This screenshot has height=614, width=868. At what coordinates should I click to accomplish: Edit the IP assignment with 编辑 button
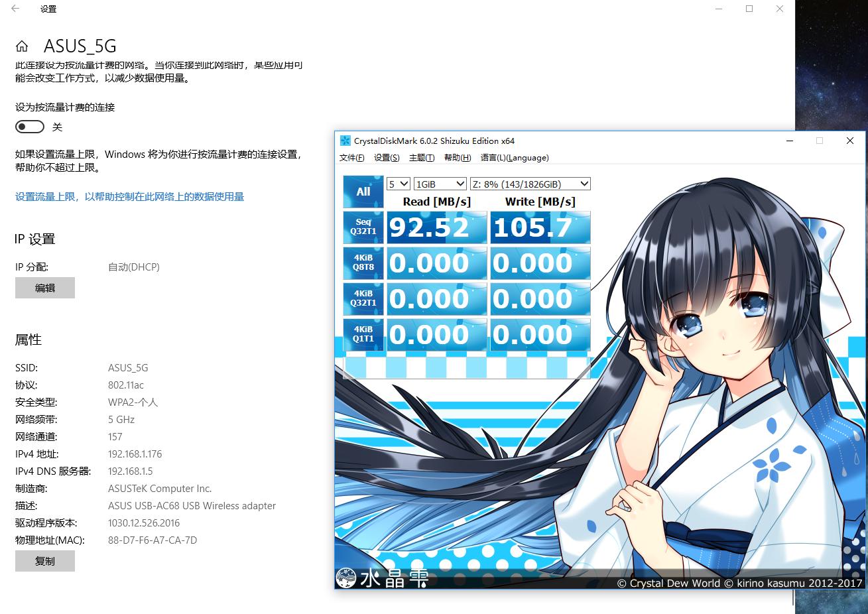(x=44, y=287)
